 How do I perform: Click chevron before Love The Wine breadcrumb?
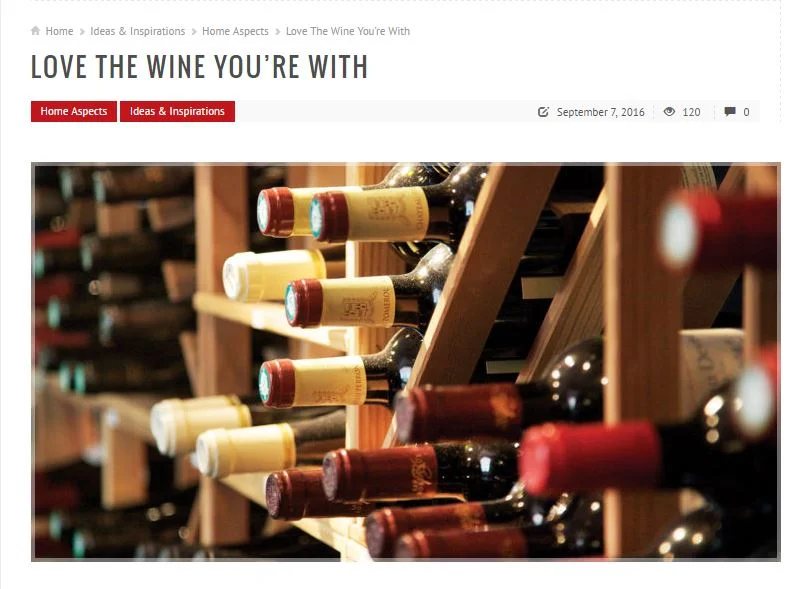(278, 32)
